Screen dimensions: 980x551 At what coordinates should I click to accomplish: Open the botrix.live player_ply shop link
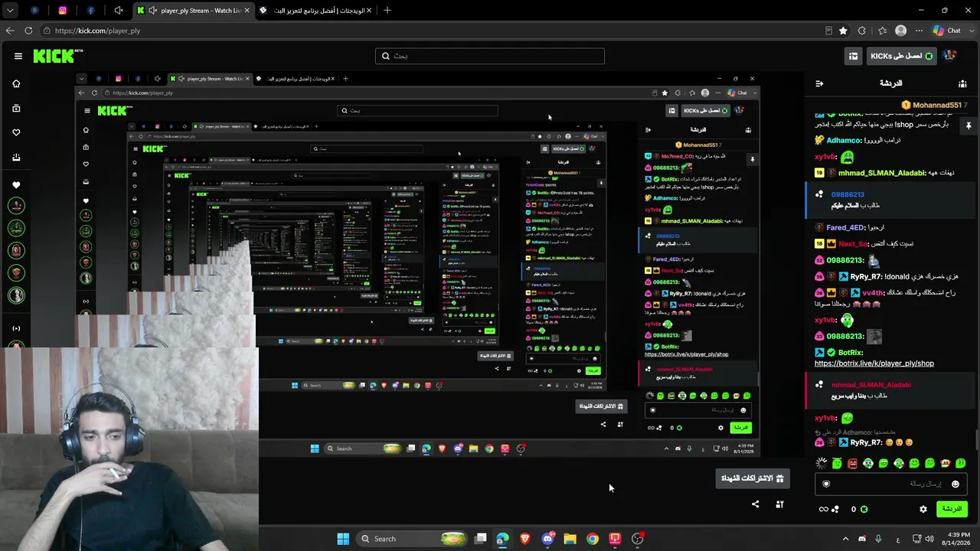tap(874, 364)
